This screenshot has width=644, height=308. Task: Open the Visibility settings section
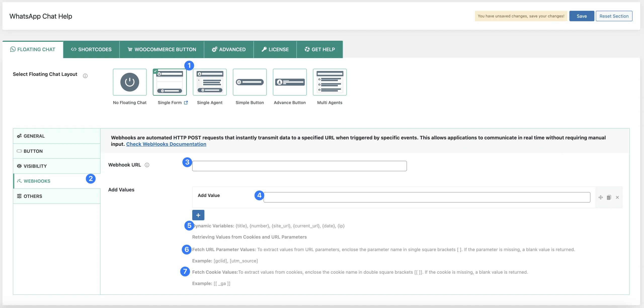click(57, 166)
